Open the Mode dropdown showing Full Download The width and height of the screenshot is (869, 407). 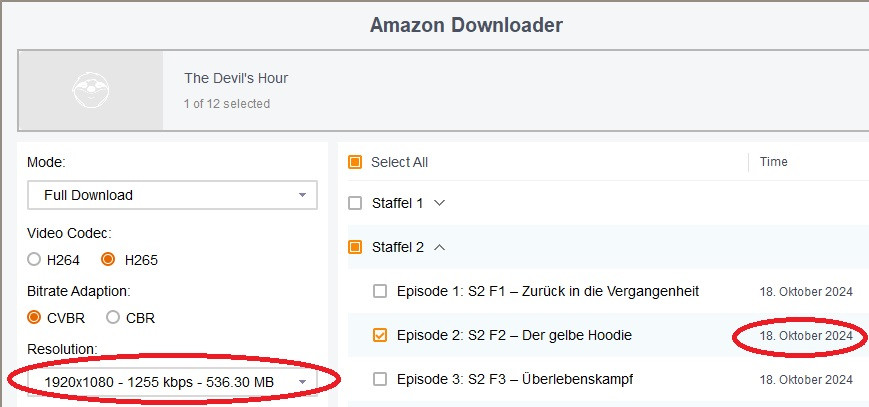[x=172, y=195]
